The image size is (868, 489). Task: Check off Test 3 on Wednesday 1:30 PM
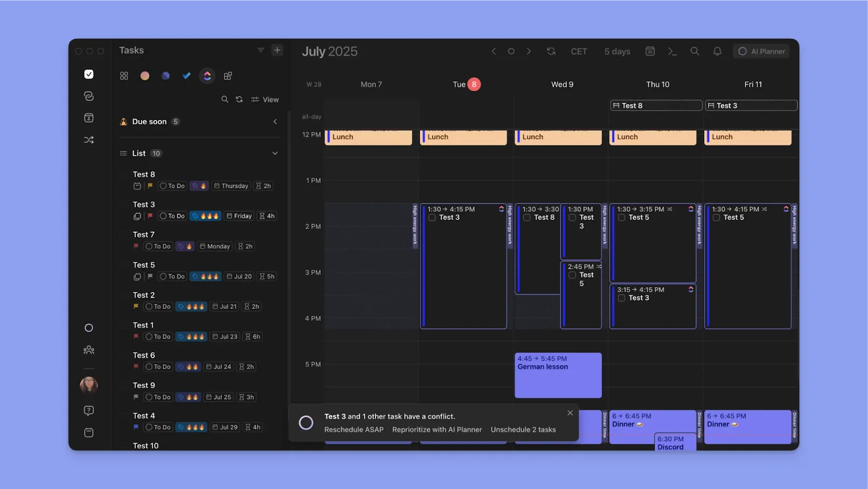point(572,218)
